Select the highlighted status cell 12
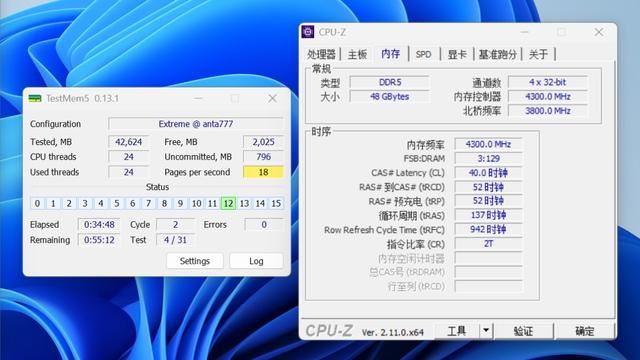The image size is (640, 360). tap(228, 203)
